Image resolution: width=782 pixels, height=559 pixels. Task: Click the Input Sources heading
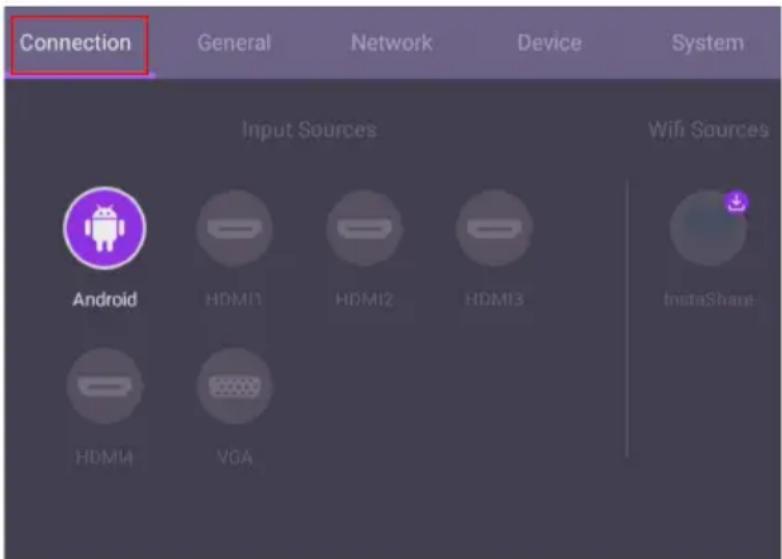[309, 130]
